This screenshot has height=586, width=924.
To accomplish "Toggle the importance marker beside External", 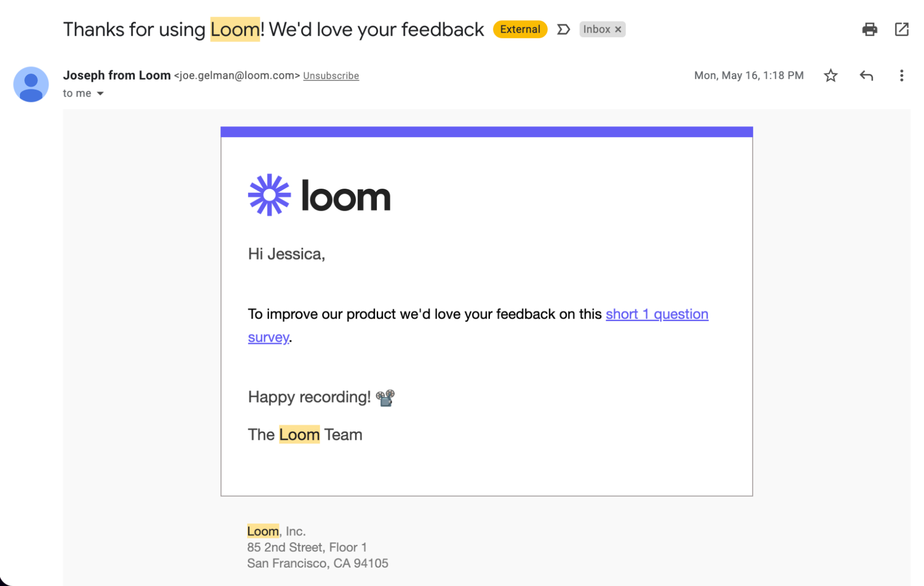I will (563, 30).
